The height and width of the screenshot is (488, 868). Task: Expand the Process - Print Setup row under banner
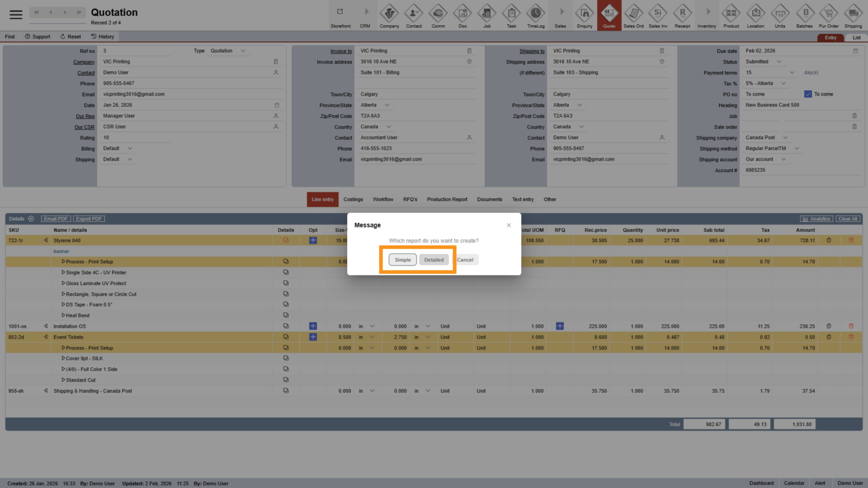64,262
